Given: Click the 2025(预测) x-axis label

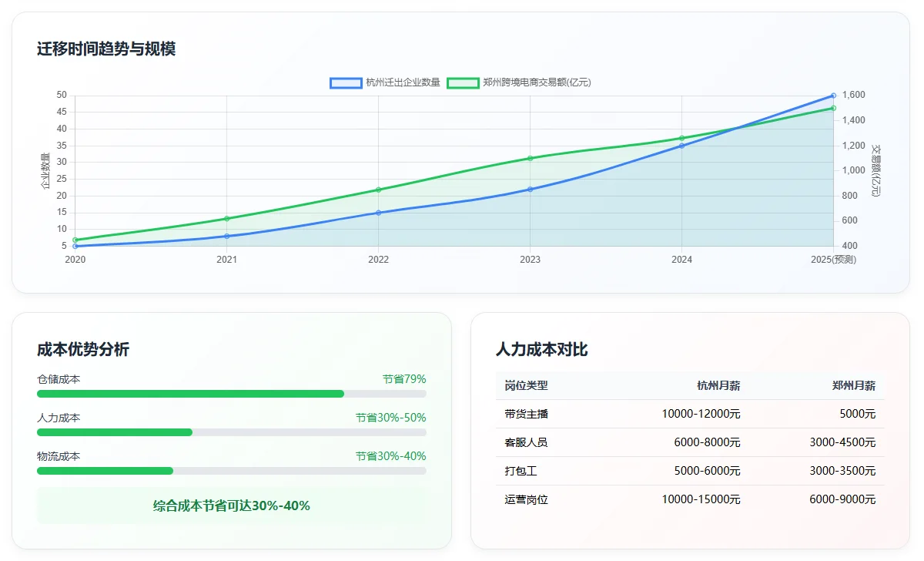Looking at the screenshot, I should (833, 260).
